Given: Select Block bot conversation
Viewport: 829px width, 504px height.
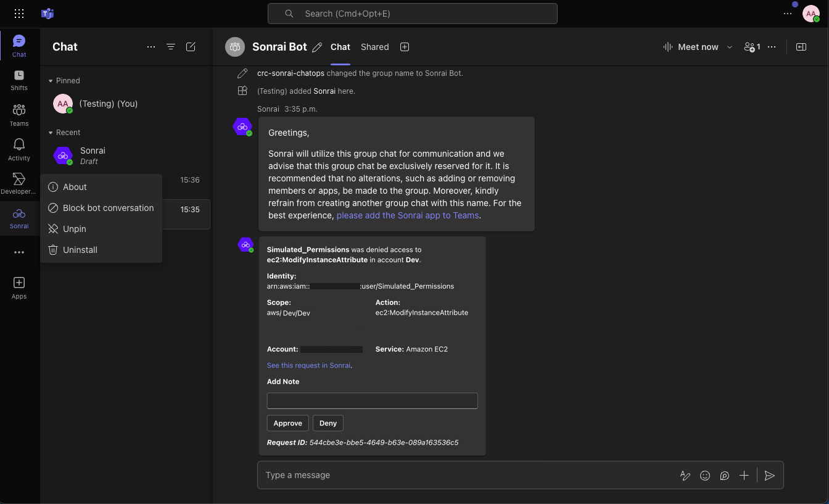Looking at the screenshot, I should [101, 208].
